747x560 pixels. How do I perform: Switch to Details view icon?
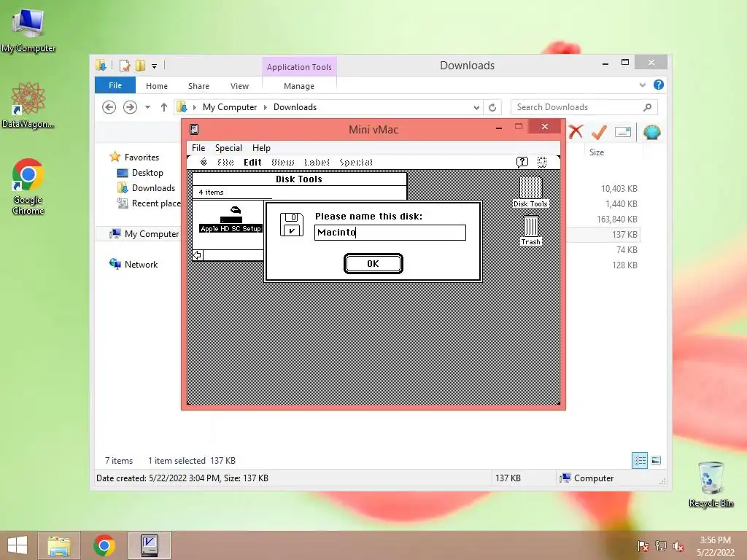639,460
